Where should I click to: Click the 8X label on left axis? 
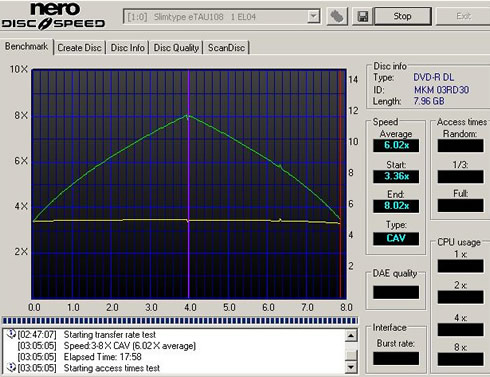click(21, 115)
